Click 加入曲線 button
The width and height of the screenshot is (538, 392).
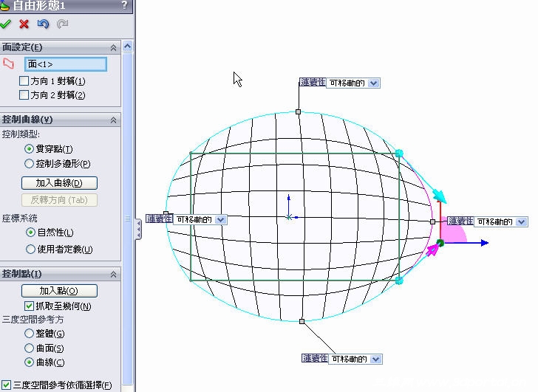[x=59, y=183]
